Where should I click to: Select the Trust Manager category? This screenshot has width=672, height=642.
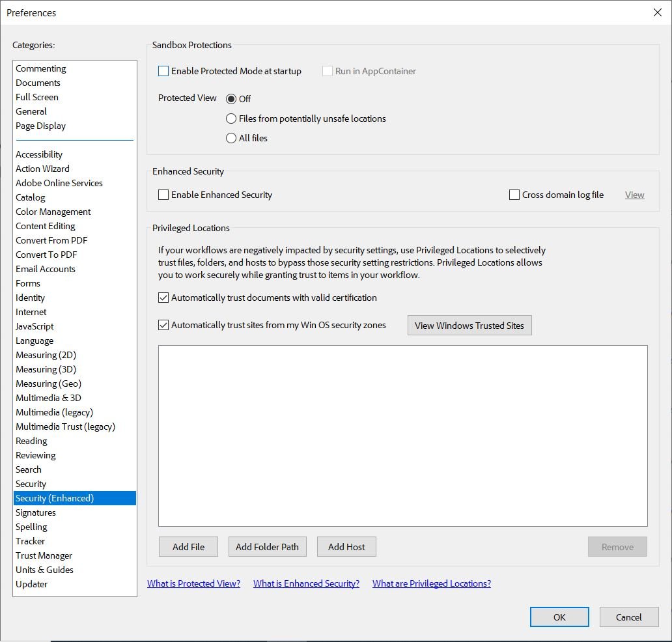click(44, 555)
